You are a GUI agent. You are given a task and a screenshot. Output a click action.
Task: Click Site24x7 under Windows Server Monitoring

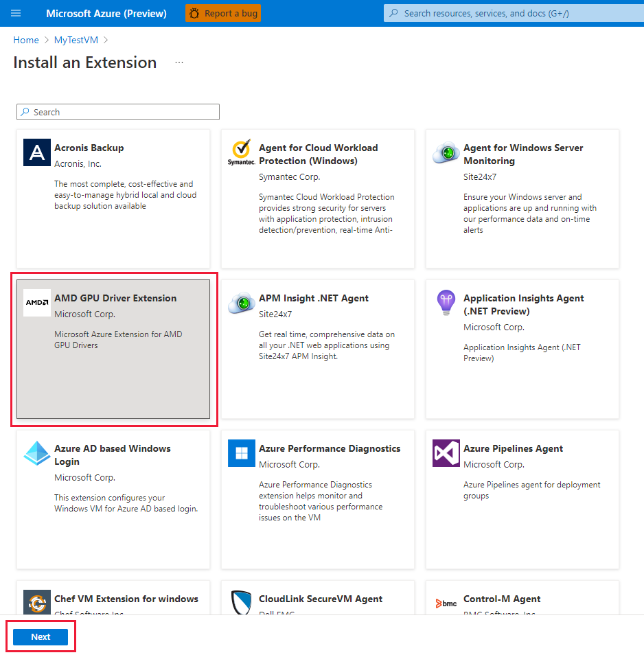[x=480, y=176]
